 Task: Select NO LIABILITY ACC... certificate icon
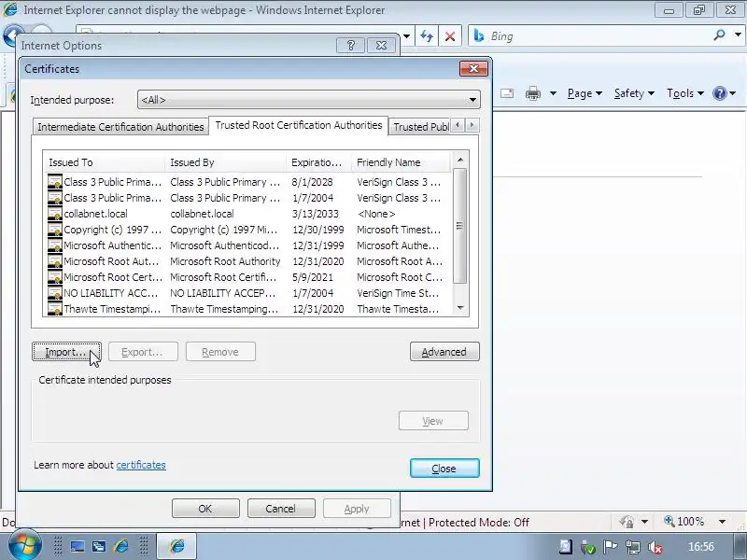pos(55,293)
